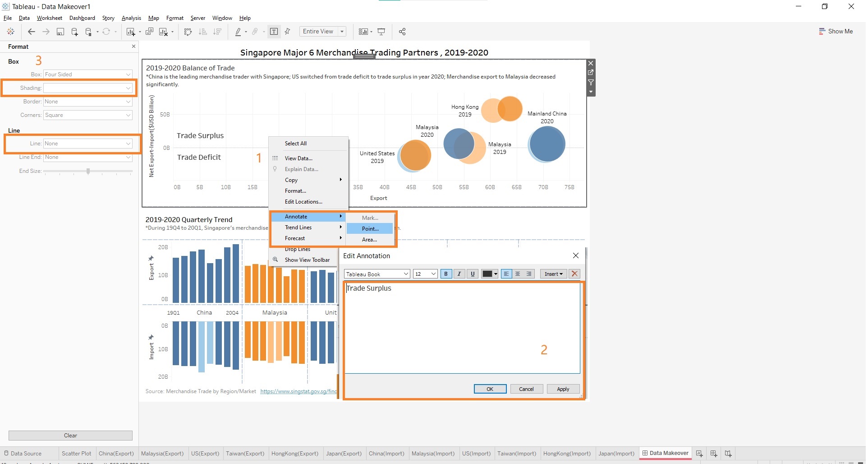
Task: Adjust the End Size slider handle
Action: point(88,171)
